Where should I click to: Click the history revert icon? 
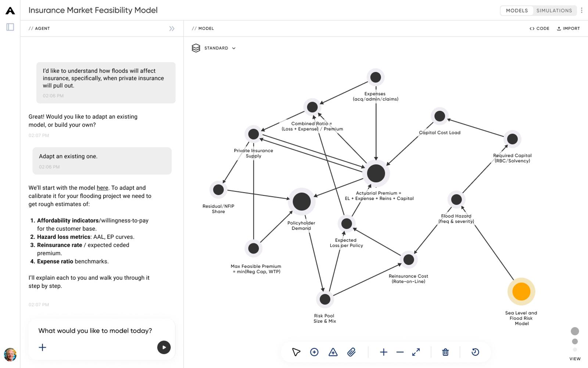pos(475,352)
